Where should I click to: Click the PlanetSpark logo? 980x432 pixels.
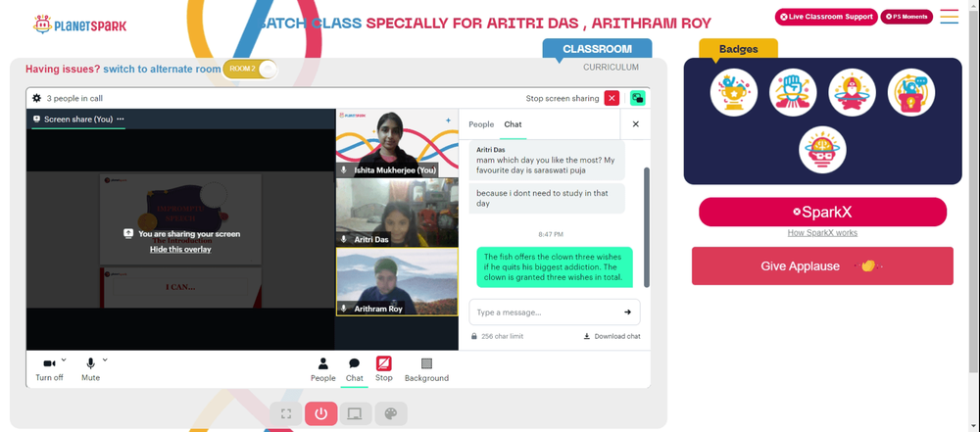pos(80,25)
